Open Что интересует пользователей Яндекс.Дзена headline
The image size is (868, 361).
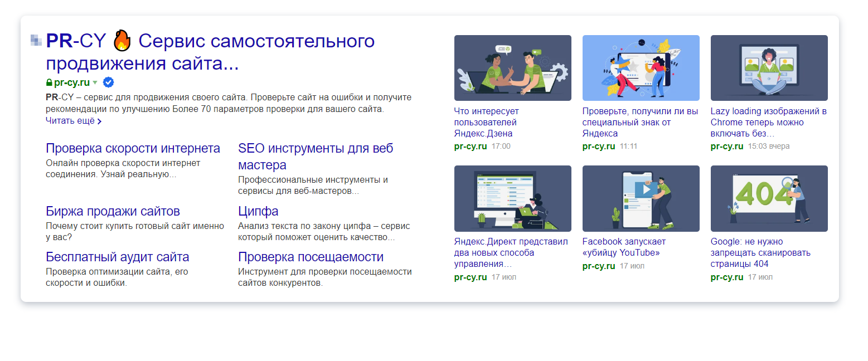tap(487, 123)
